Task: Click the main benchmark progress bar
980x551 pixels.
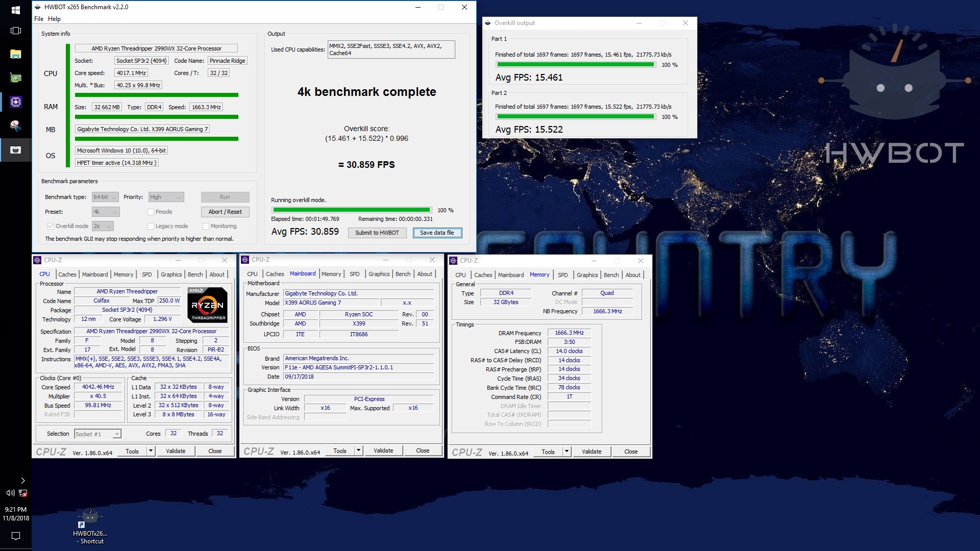Action: point(351,210)
